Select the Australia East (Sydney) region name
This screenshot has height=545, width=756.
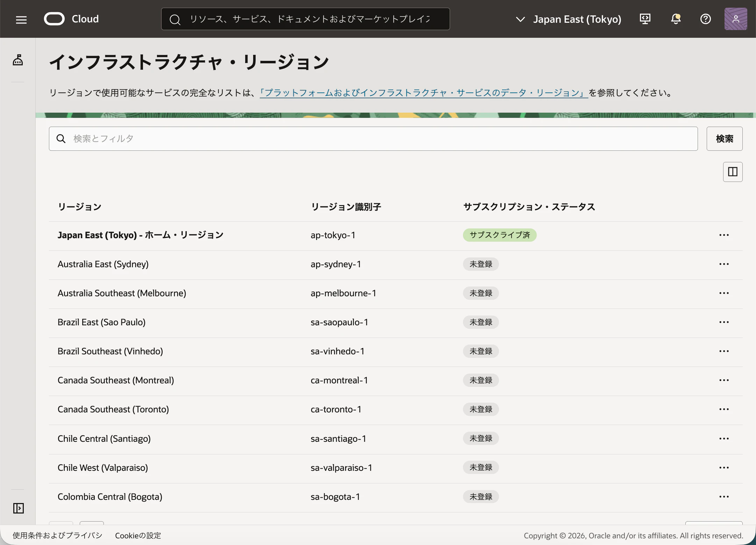tap(103, 264)
